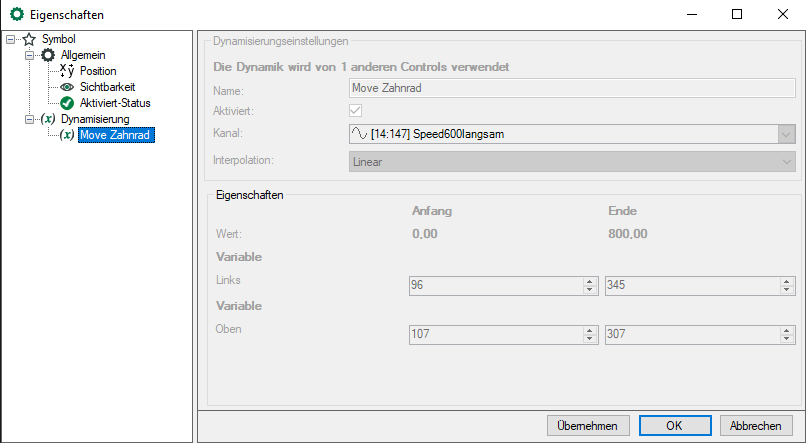Increase the Links Anfang value
The height and width of the screenshot is (443, 806).
click(590, 281)
